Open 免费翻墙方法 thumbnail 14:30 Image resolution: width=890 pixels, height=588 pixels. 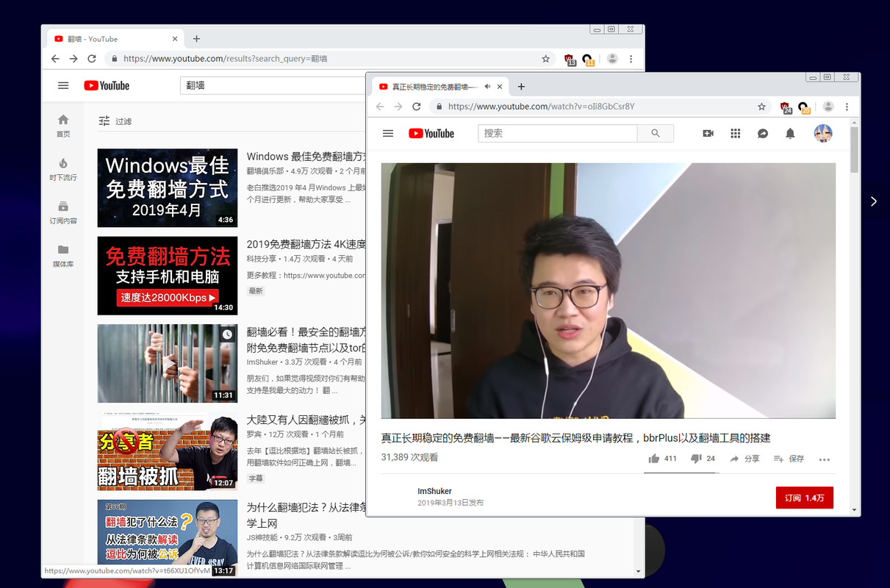tap(168, 276)
